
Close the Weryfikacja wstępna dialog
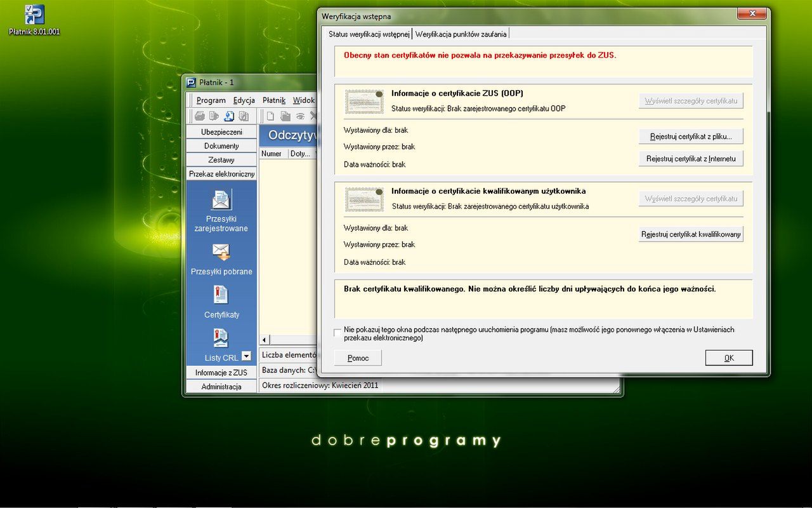point(752,14)
